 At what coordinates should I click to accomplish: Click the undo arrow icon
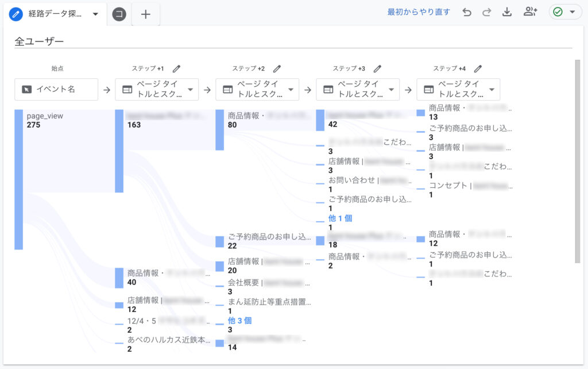467,13
